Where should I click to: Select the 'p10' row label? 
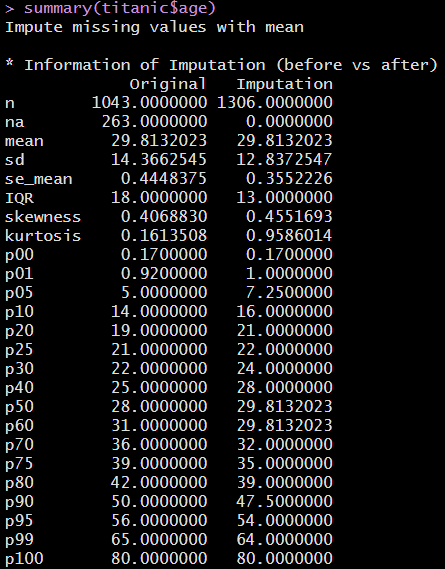click(19, 312)
